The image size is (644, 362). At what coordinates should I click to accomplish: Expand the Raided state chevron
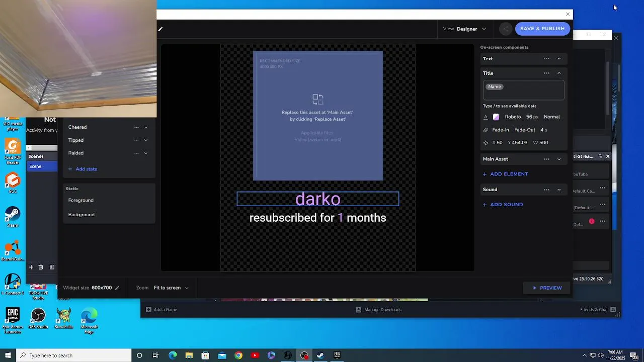146,153
